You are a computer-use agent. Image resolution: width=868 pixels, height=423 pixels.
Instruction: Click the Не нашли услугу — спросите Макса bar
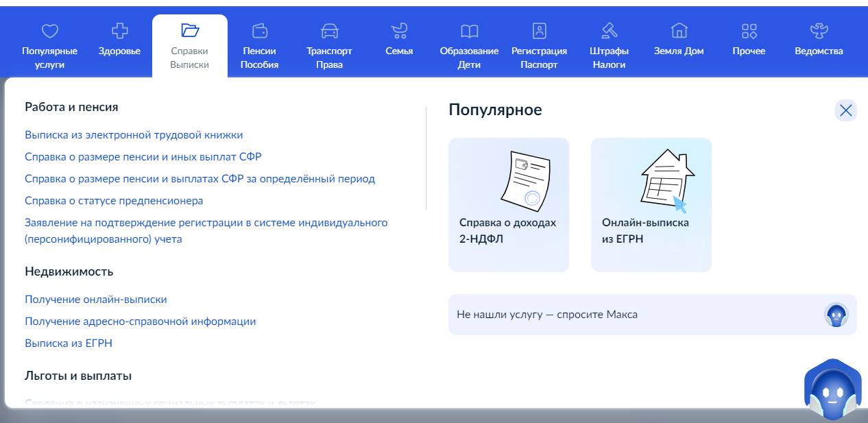651,315
